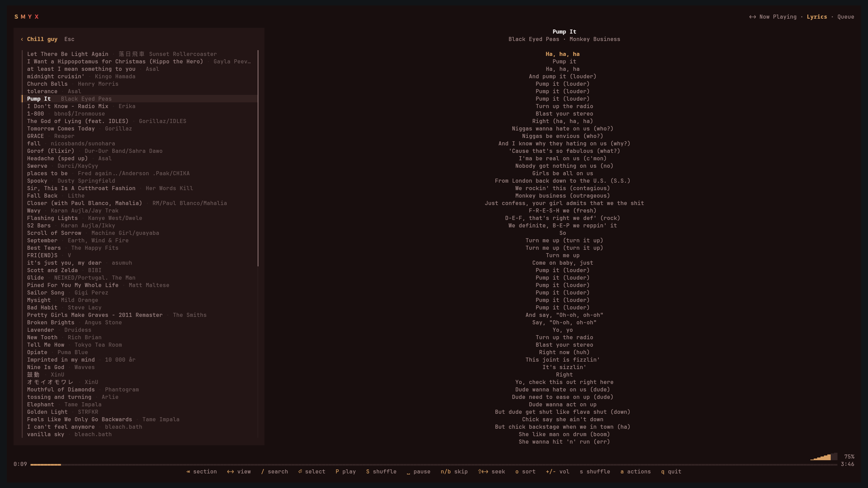This screenshot has height=488, width=868.
Task: Click the search hint in footer
Action: [274, 472]
